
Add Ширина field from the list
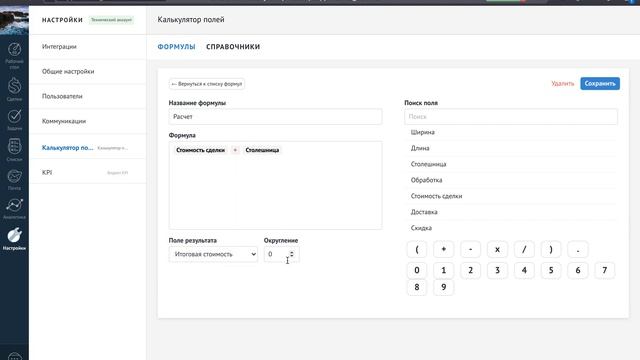(511, 132)
